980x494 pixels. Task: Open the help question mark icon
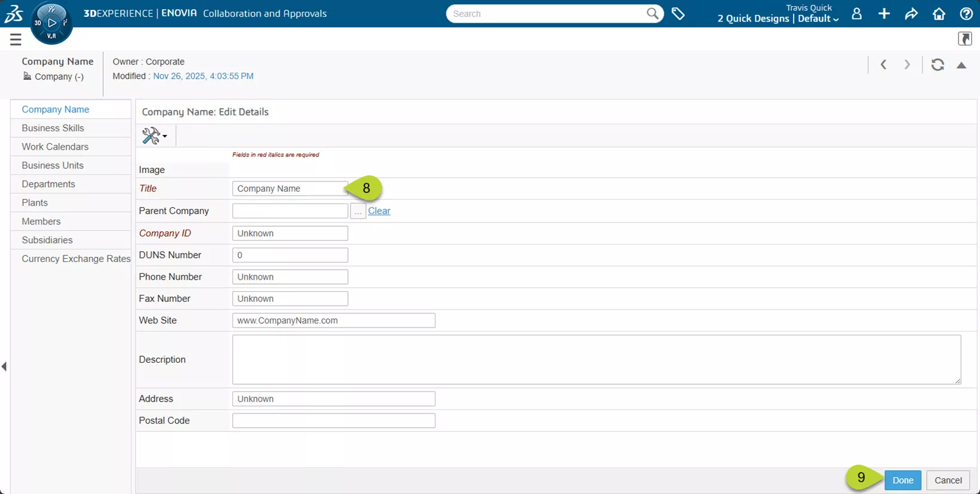click(966, 14)
